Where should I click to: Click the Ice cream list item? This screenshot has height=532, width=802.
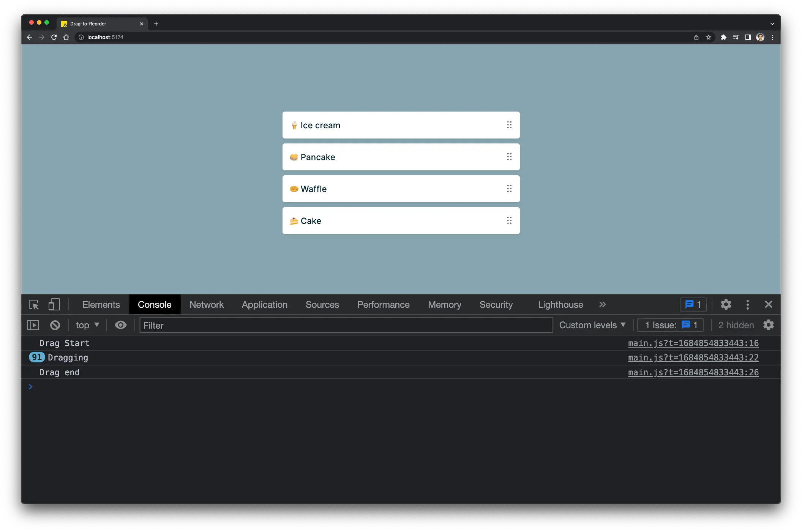pos(401,125)
